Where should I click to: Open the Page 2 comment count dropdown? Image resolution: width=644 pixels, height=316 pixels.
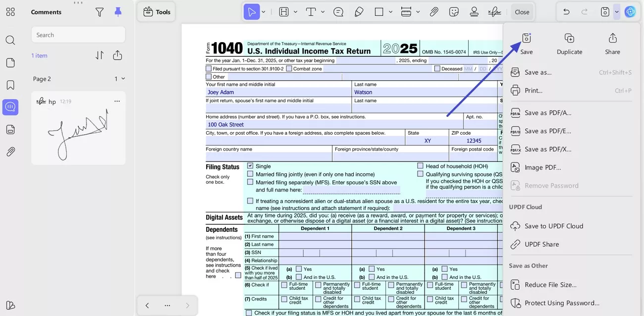click(x=119, y=78)
